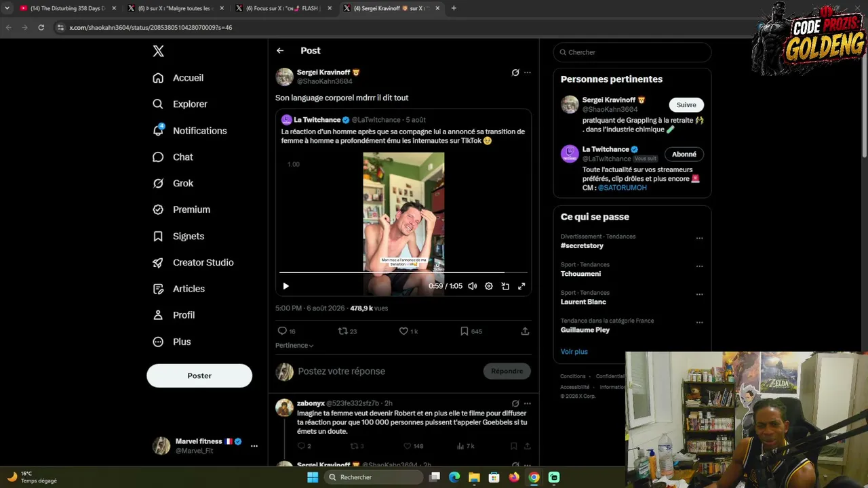This screenshot has width=868, height=488.
Task: View site information icon in address bar
Action: coord(60,27)
